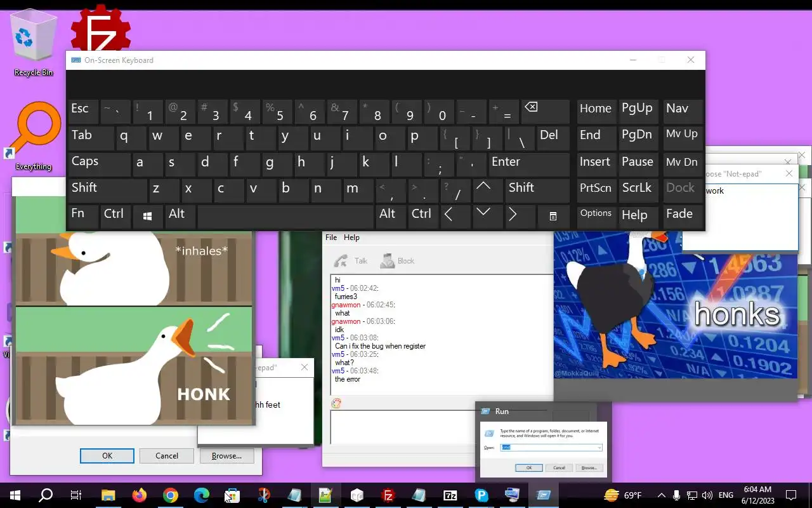
Task: Launch FileZilla from the desktop shortcut
Action: pyautogui.click(x=100, y=30)
